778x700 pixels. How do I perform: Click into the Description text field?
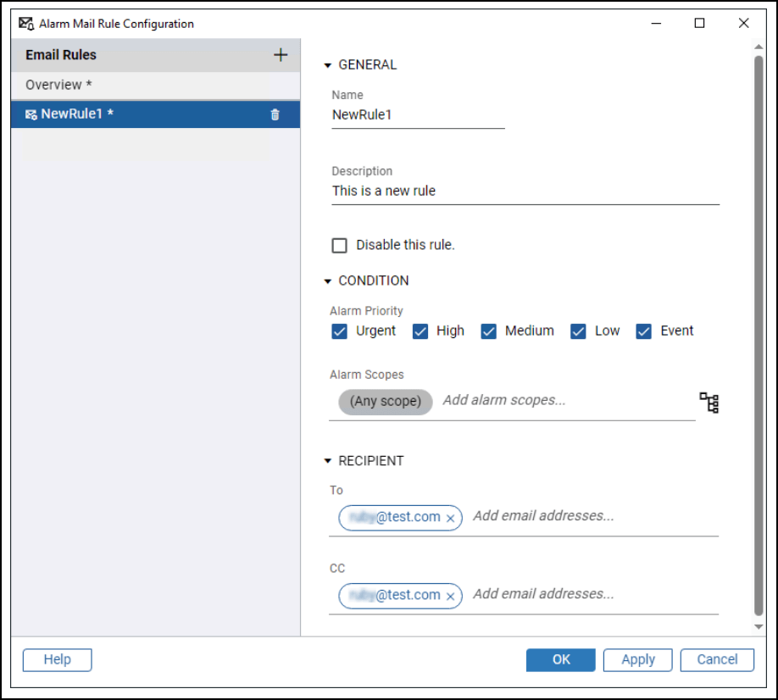[525, 192]
